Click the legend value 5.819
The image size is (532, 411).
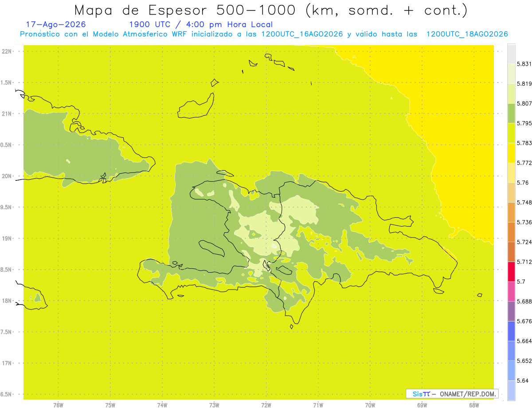(x=524, y=84)
